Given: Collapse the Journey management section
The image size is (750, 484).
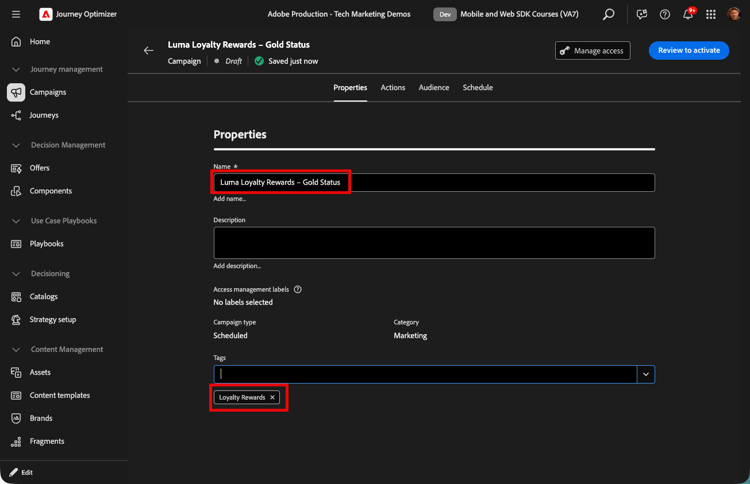Looking at the screenshot, I should click(x=16, y=69).
